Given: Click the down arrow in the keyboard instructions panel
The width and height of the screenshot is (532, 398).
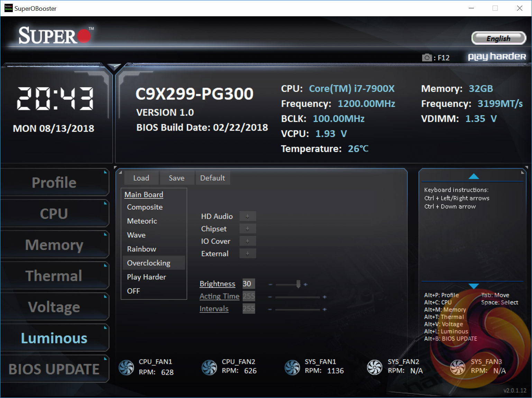Looking at the screenshot, I should pyautogui.click(x=474, y=286).
